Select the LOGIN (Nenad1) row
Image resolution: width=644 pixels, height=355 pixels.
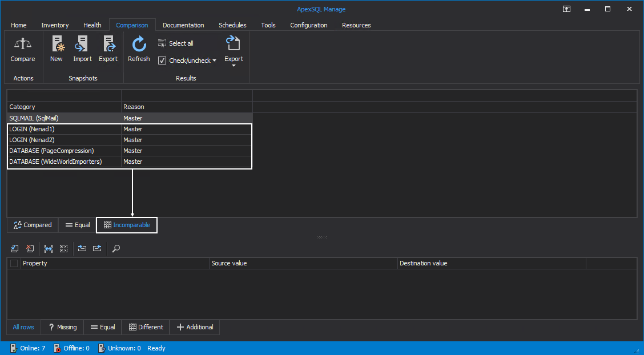(x=130, y=129)
